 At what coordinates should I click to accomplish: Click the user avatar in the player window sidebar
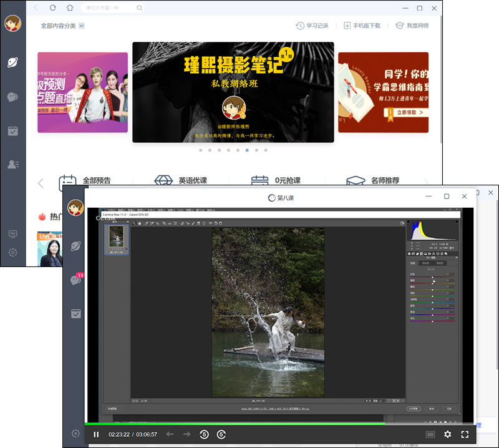(x=75, y=207)
